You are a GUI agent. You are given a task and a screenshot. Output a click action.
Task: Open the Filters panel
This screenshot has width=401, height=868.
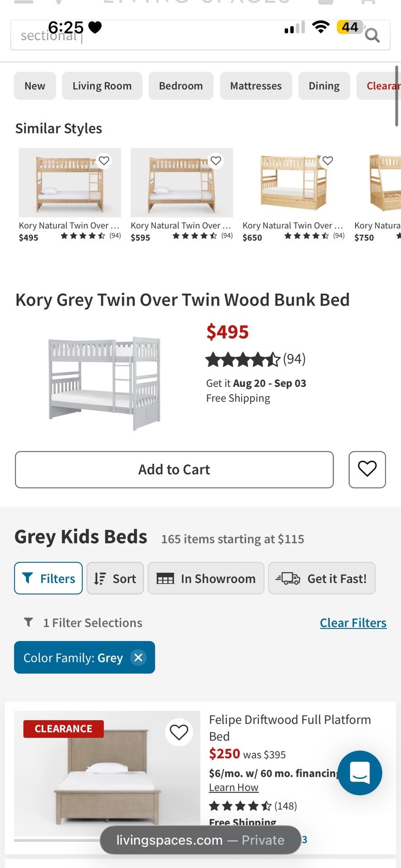(48, 578)
